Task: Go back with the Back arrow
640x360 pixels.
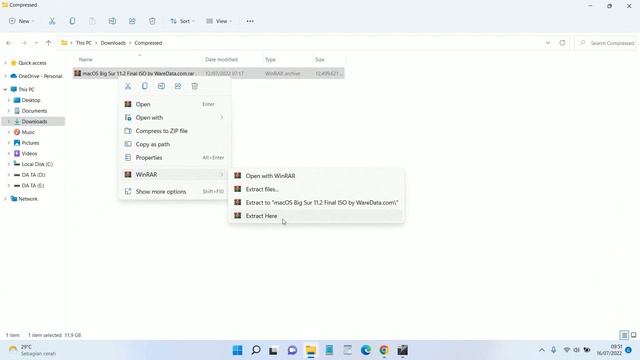Action: (x=9, y=43)
